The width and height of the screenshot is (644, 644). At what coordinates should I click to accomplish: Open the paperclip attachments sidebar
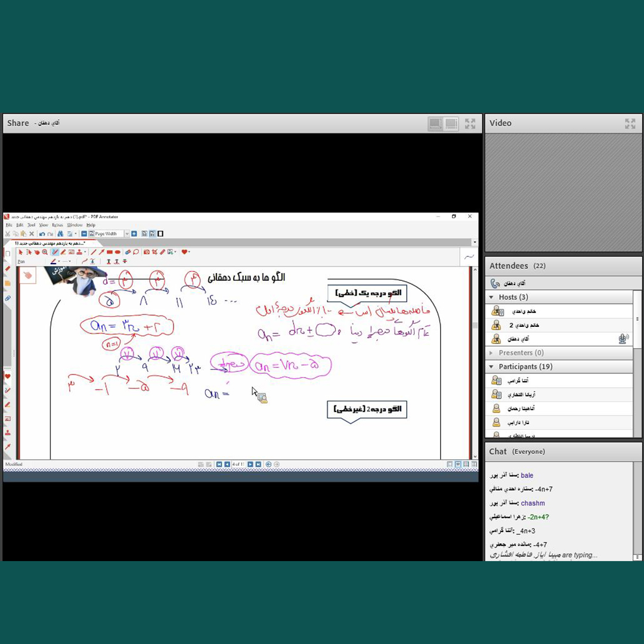(7, 298)
